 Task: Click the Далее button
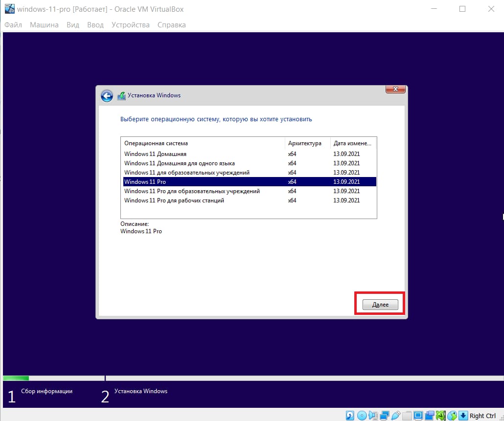[x=380, y=305]
